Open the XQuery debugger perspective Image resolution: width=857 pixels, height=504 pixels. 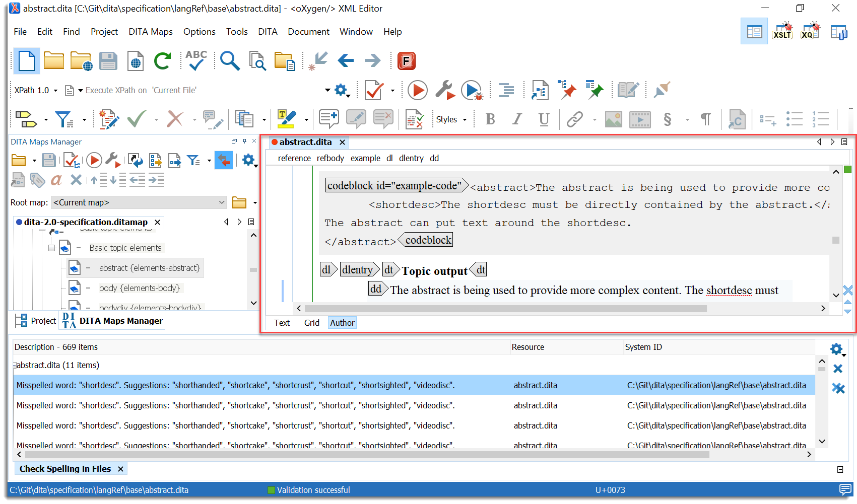[811, 31]
